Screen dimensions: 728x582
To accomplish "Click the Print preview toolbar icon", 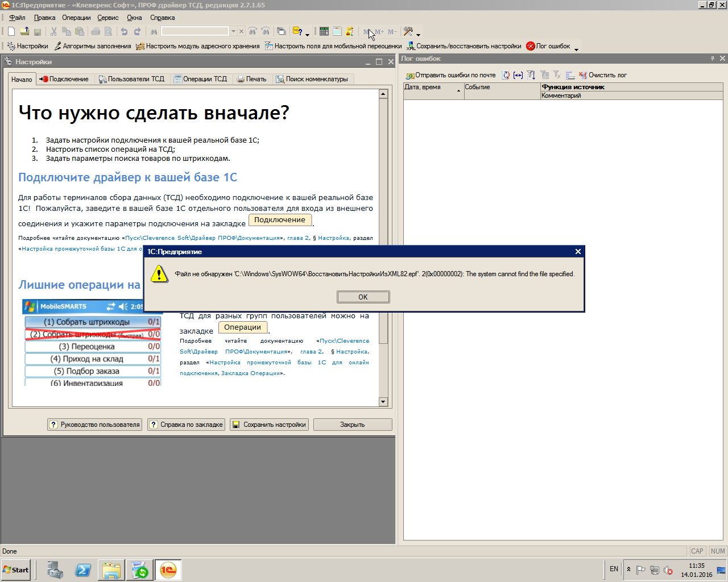I will tap(108, 31).
